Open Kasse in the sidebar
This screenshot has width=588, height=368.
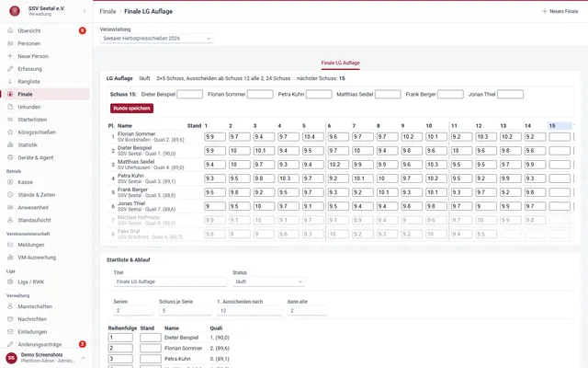(x=45, y=182)
